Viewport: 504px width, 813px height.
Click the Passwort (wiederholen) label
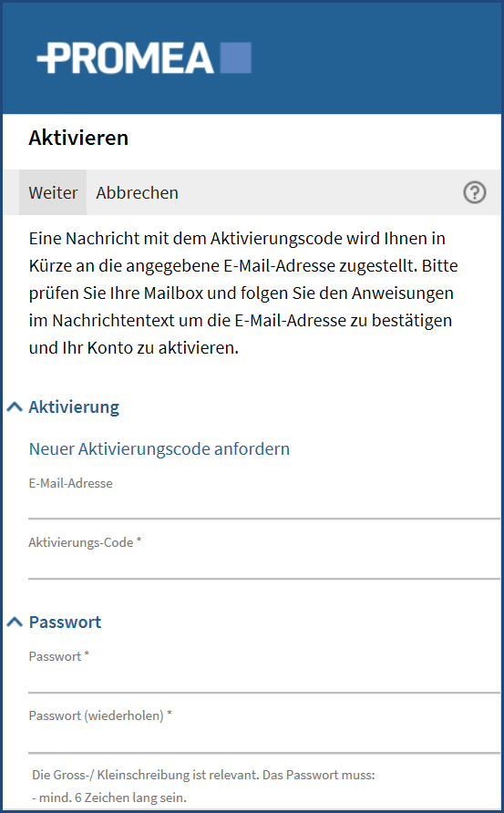coord(100,715)
